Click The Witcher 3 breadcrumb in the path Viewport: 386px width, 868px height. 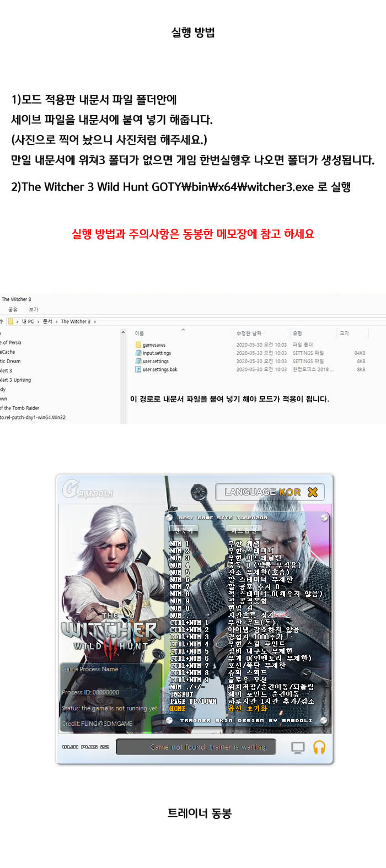76,321
